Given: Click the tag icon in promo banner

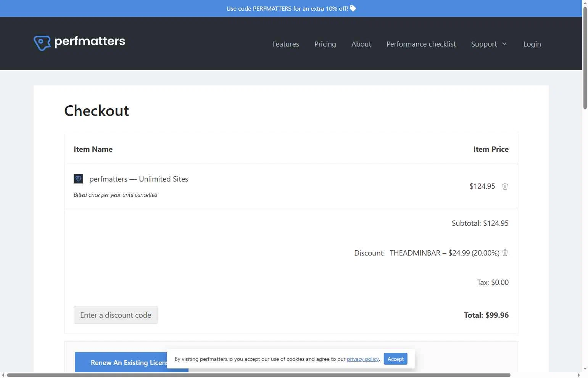Looking at the screenshot, I should point(353,8).
